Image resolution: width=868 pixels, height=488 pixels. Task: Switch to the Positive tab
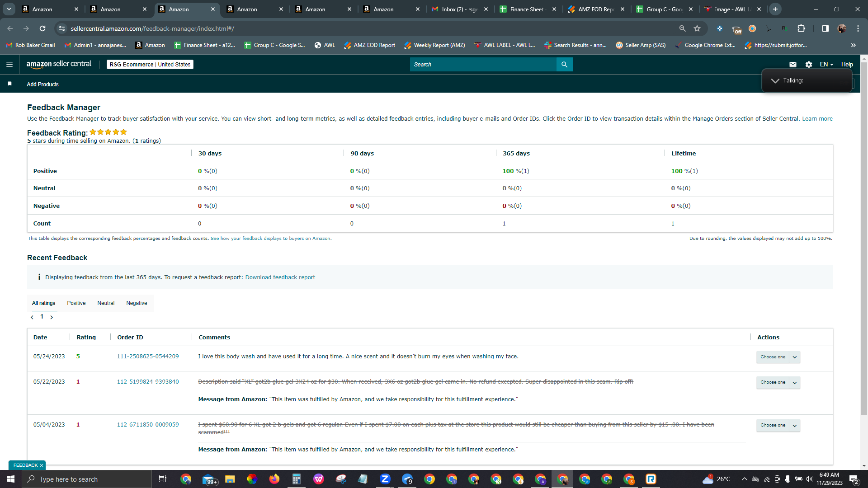coord(76,303)
